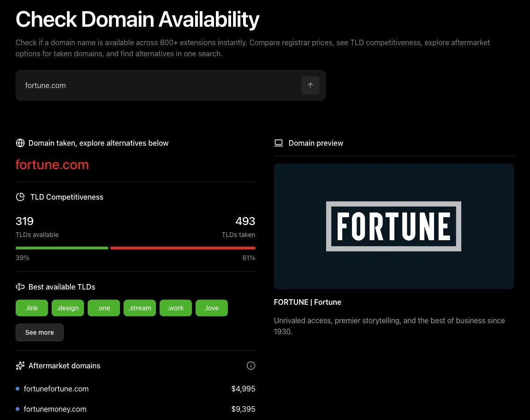Click the laptop icon beside Domain preview
Image resolution: width=530 pixels, height=420 pixels.
click(279, 143)
